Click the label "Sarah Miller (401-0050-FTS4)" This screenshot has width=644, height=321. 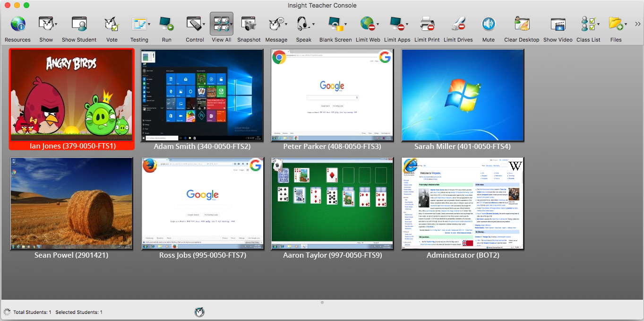[463, 147]
